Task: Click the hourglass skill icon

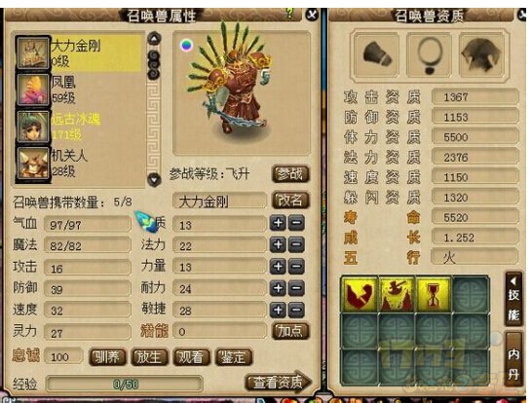Action: pyautogui.click(x=434, y=295)
